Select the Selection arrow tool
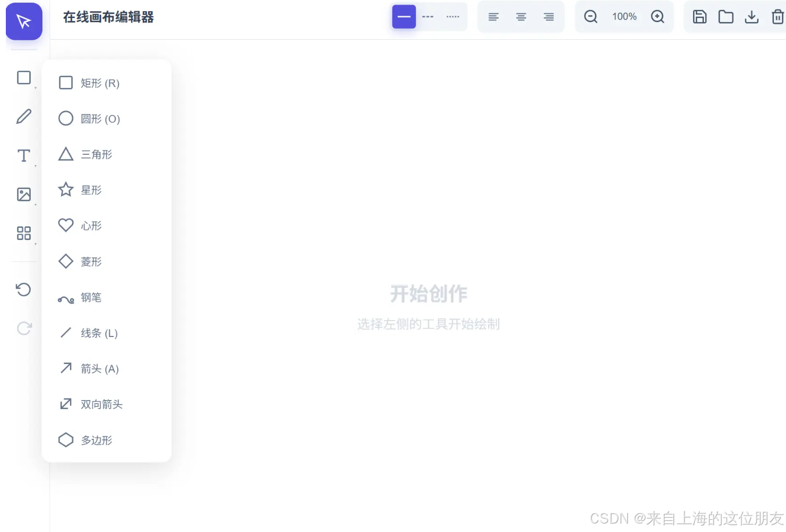The width and height of the screenshot is (786, 532). 24,22
